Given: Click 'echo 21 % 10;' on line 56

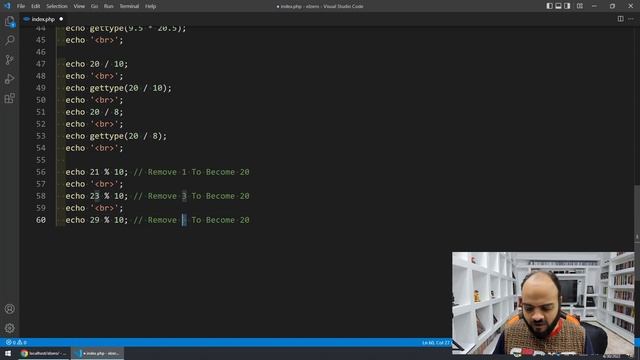Looking at the screenshot, I should point(97,172).
